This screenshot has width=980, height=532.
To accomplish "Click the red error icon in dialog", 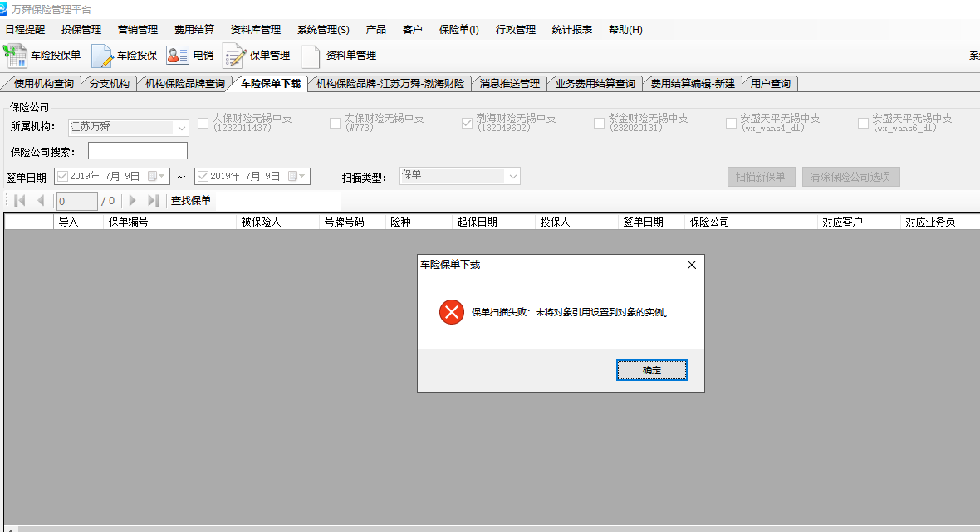I will (451, 312).
